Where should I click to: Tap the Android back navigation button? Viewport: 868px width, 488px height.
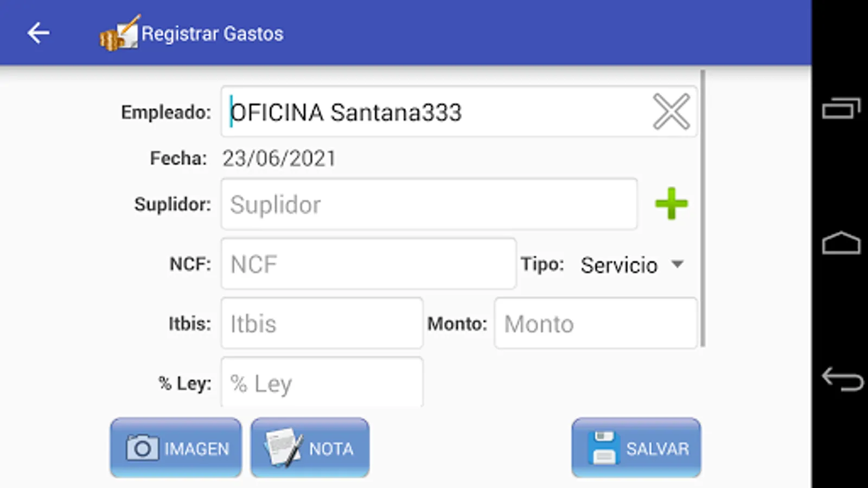click(842, 379)
